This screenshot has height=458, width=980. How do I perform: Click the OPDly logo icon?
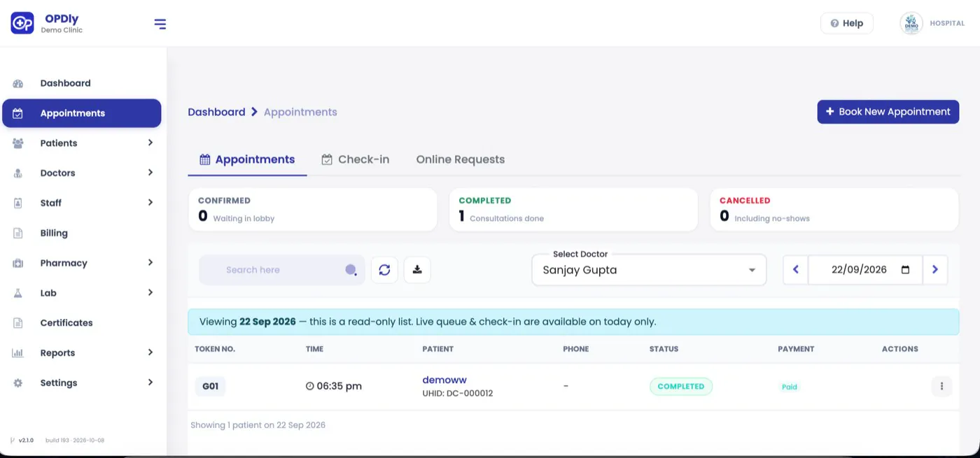22,23
